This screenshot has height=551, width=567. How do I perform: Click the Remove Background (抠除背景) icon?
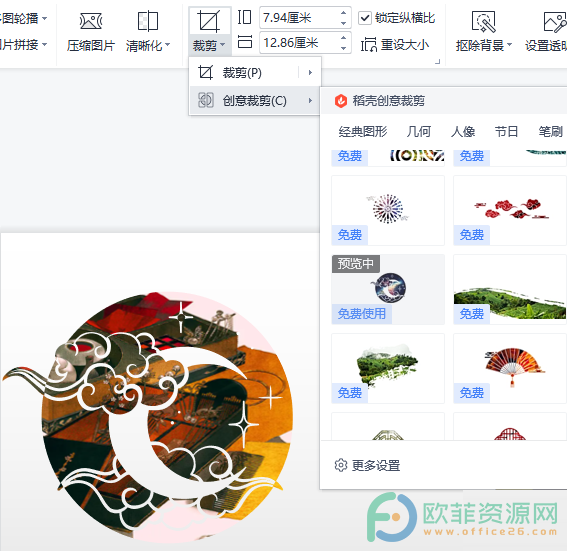click(x=483, y=22)
